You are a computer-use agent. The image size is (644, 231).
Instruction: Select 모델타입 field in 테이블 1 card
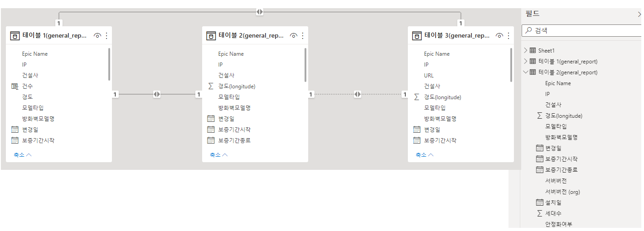(33, 108)
